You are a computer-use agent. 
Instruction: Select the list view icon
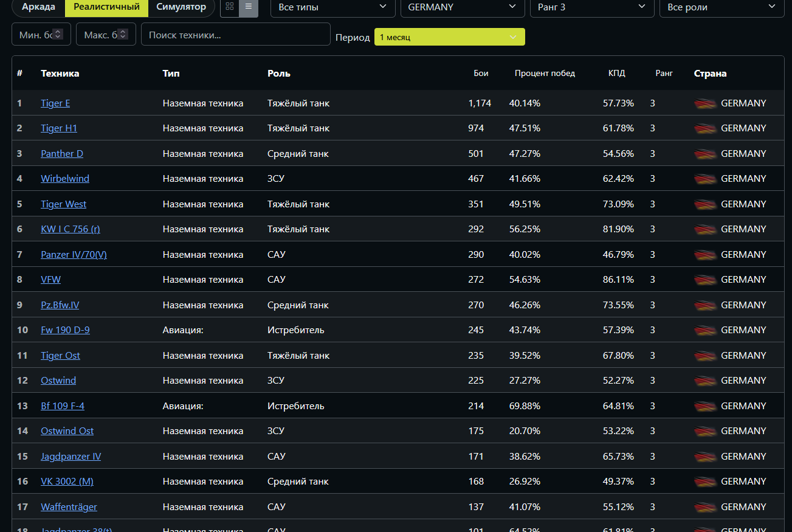(248, 7)
